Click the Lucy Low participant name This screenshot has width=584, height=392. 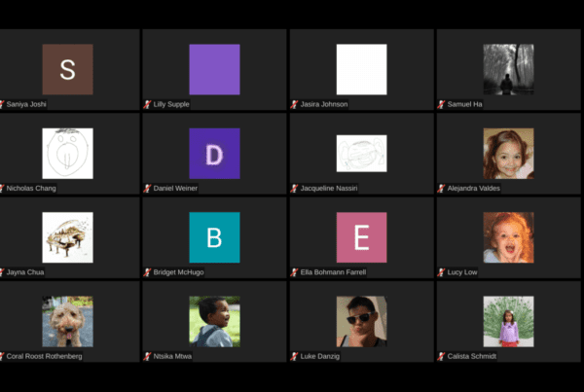coord(463,272)
